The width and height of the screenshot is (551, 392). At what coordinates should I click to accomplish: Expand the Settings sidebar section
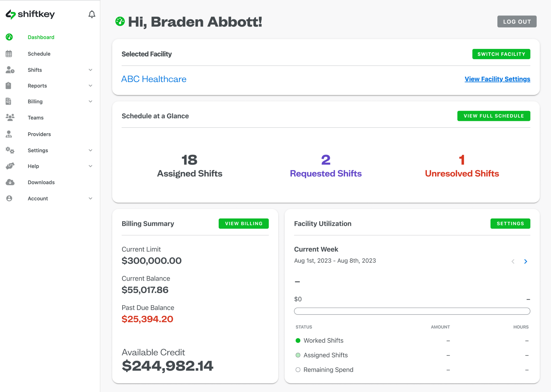pyautogui.click(x=90, y=150)
